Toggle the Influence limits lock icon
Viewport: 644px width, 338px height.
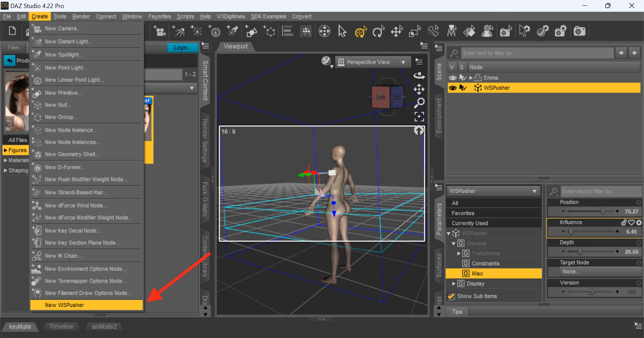point(624,222)
